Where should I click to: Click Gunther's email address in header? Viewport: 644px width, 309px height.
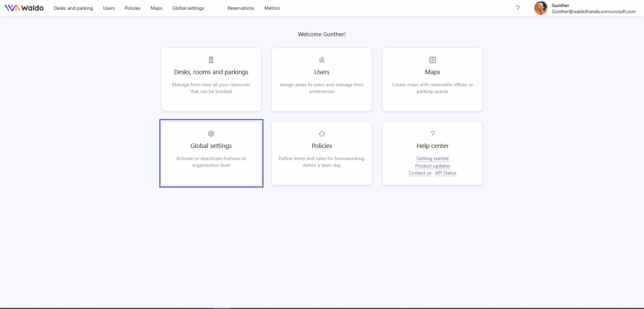594,11
